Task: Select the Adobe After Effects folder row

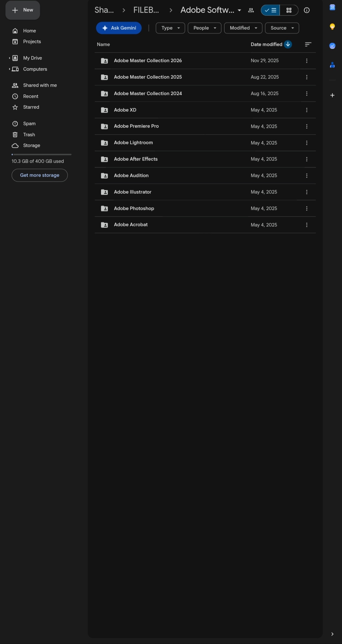Action: coord(205,159)
